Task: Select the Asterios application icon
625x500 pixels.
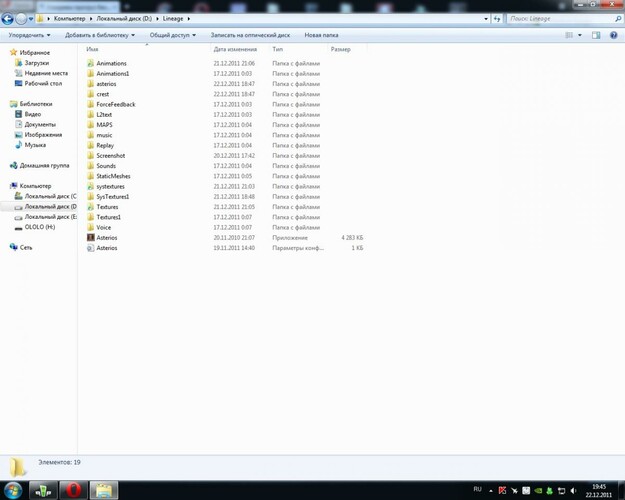Action: [x=90, y=238]
